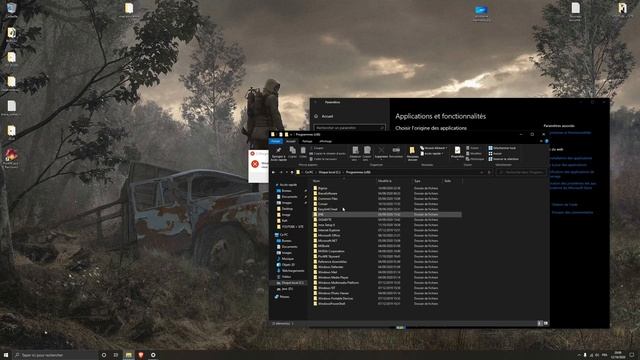
Task: Select the Microsoft.NET folder
Action: click(x=327, y=241)
